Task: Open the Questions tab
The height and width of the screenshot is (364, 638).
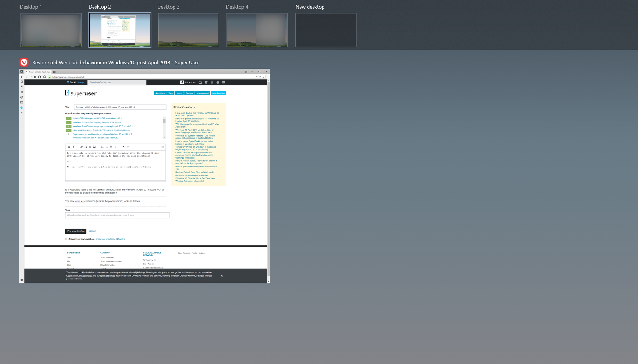Action: click(x=160, y=93)
